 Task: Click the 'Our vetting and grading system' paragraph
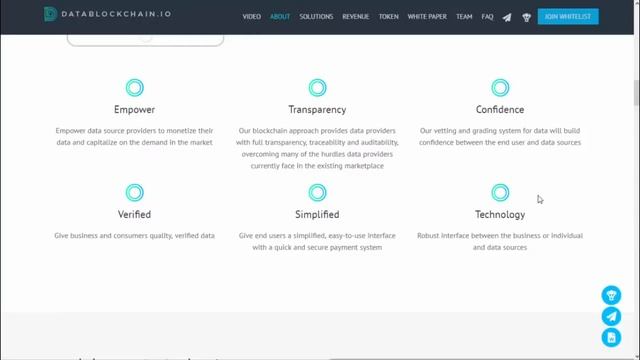[500, 137]
